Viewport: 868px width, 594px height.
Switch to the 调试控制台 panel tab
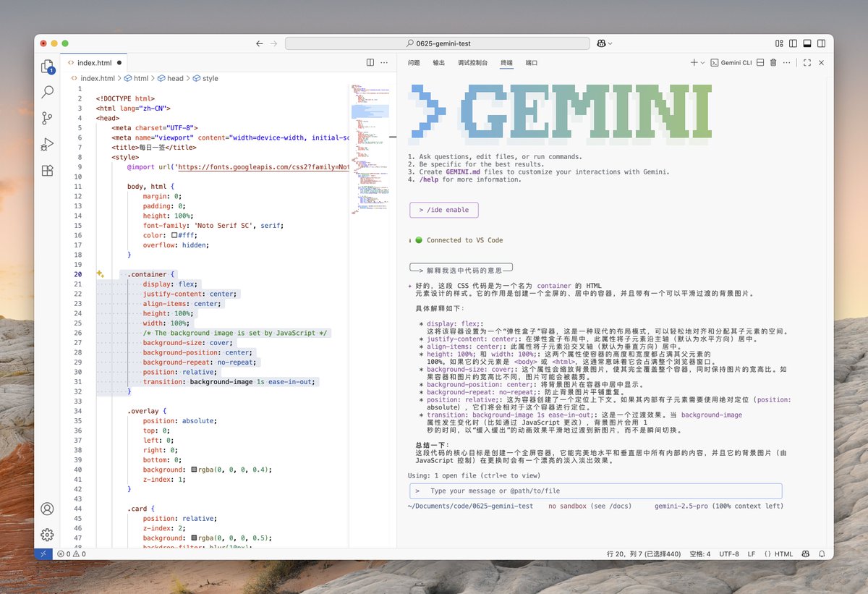(x=472, y=63)
